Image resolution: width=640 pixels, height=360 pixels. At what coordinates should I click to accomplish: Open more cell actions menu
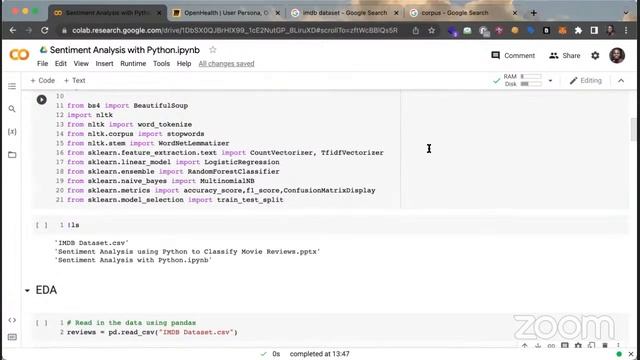618,346
